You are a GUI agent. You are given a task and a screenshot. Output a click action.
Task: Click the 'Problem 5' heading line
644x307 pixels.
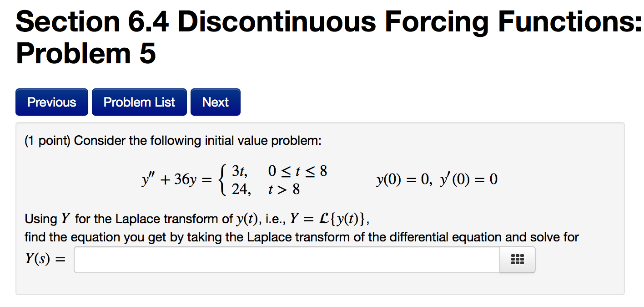(86, 54)
